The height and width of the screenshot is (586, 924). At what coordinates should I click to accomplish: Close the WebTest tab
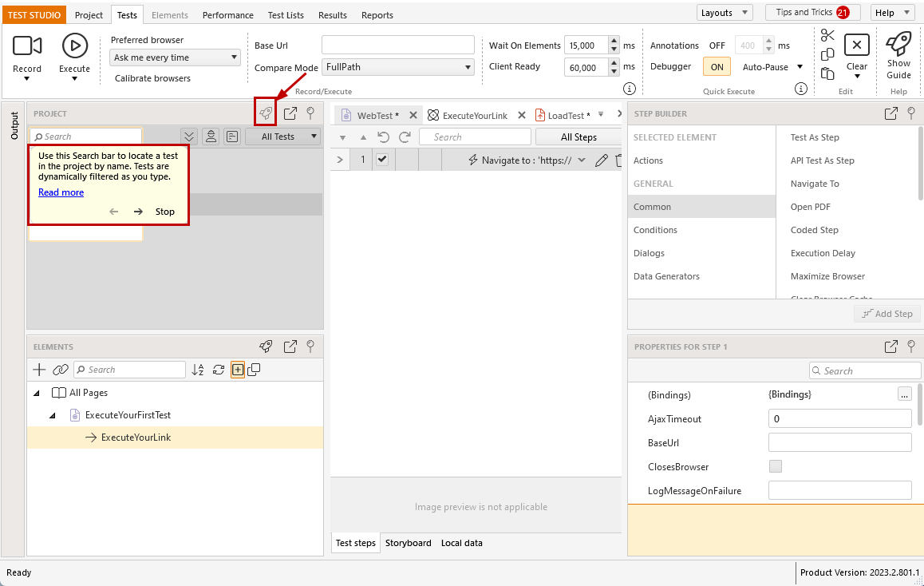[x=413, y=115]
